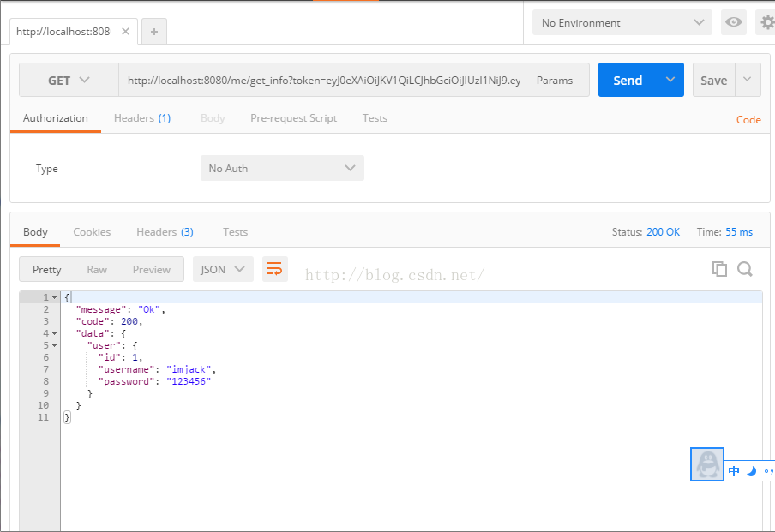Click line number 11 in gutter
The width and height of the screenshot is (775, 532).
pos(44,417)
